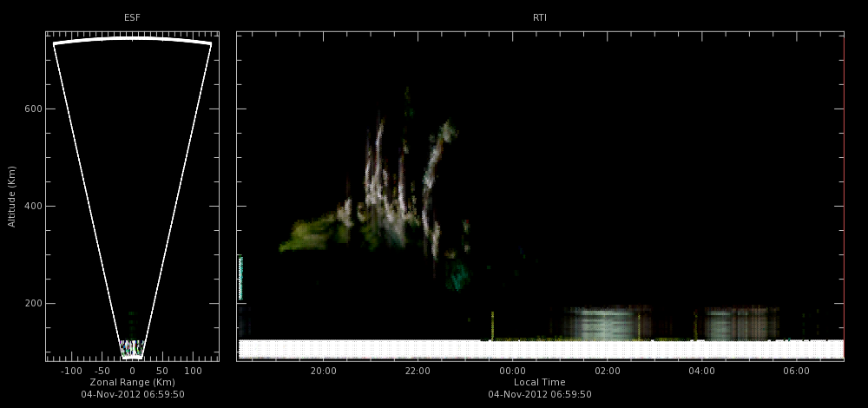Click the 0 zonal range tick label
868x408 pixels.
point(132,371)
